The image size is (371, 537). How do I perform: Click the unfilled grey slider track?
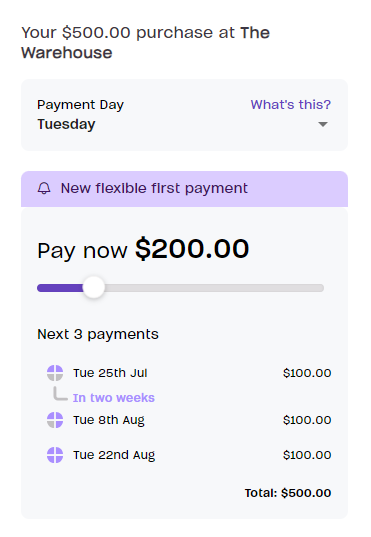(x=214, y=288)
